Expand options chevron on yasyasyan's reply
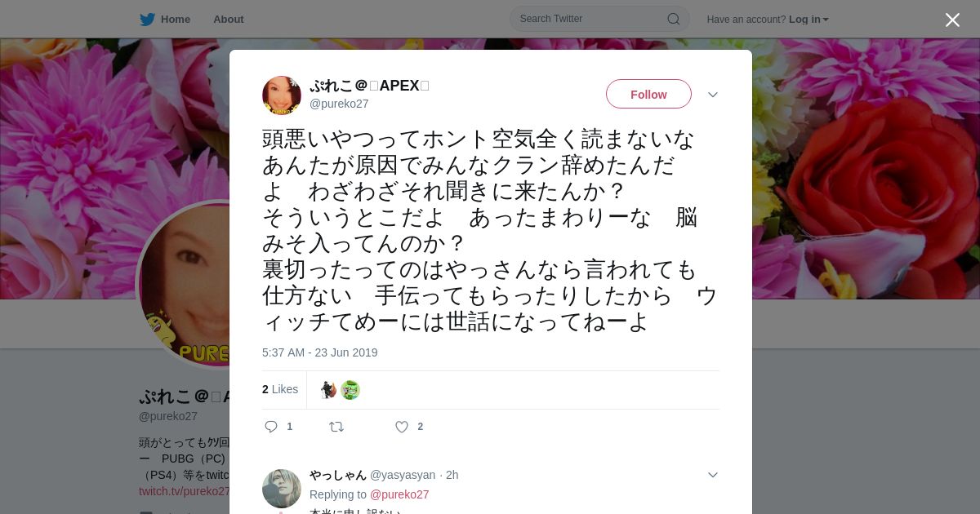Screen dimensions: 980x514 tap(713, 475)
